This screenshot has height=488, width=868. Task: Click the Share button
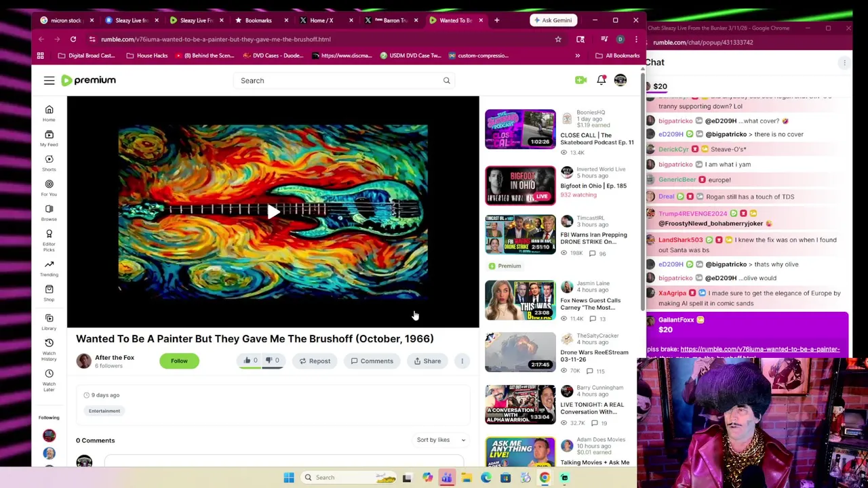pyautogui.click(x=427, y=361)
